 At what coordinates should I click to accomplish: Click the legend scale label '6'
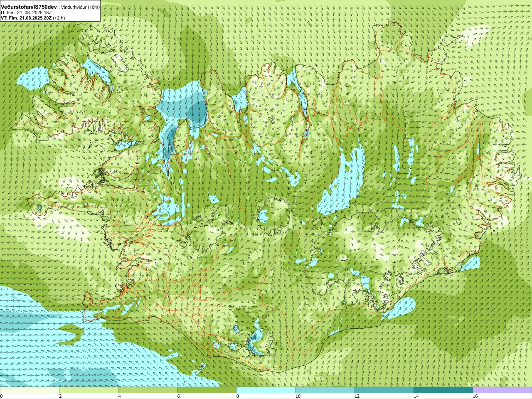click(x=179, y=396)
